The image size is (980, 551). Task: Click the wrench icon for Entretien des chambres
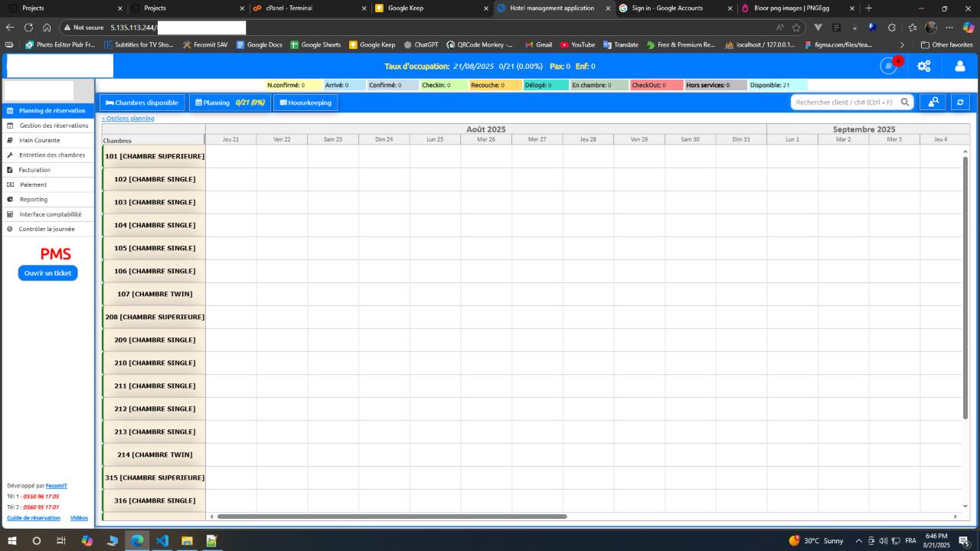coord(11,155)
